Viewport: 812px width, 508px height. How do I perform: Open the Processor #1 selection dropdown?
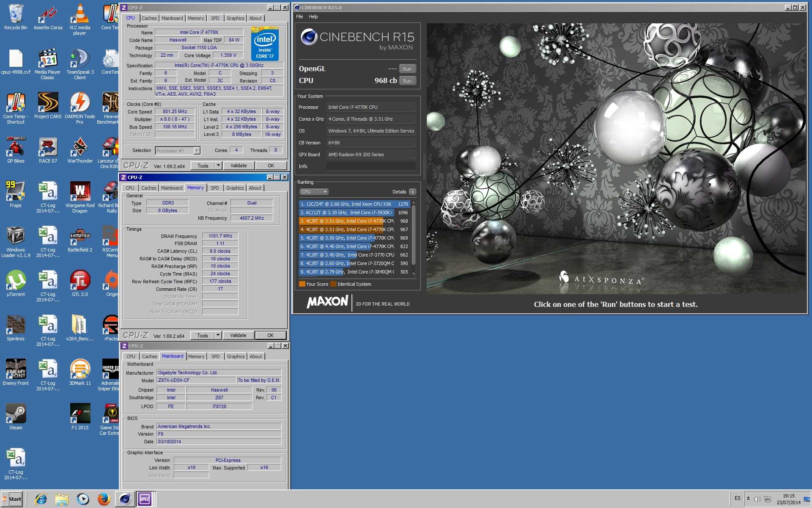[x=197, y=151]
